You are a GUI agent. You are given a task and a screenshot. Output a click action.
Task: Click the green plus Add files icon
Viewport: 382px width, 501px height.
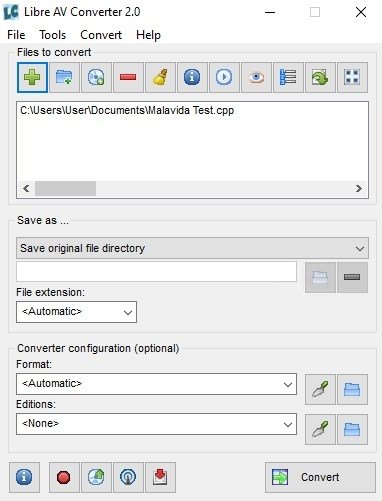click(32, 77)
